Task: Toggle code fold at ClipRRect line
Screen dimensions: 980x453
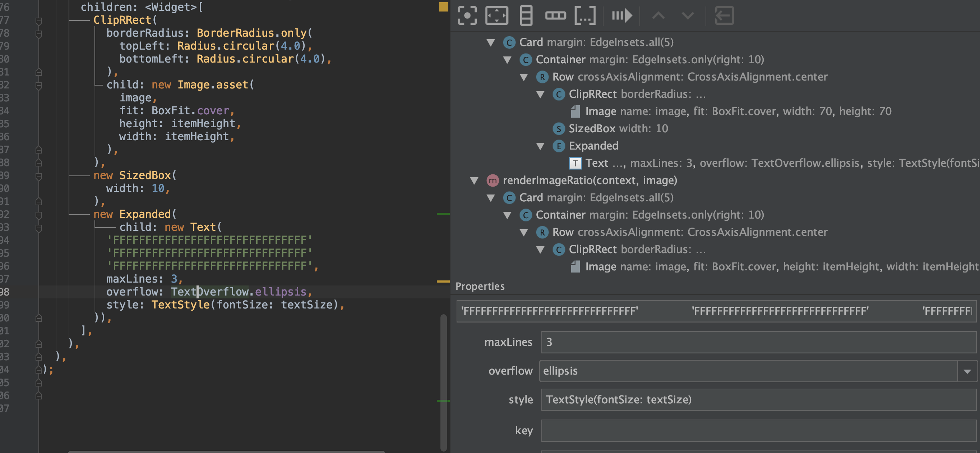Action: point(39,20)
